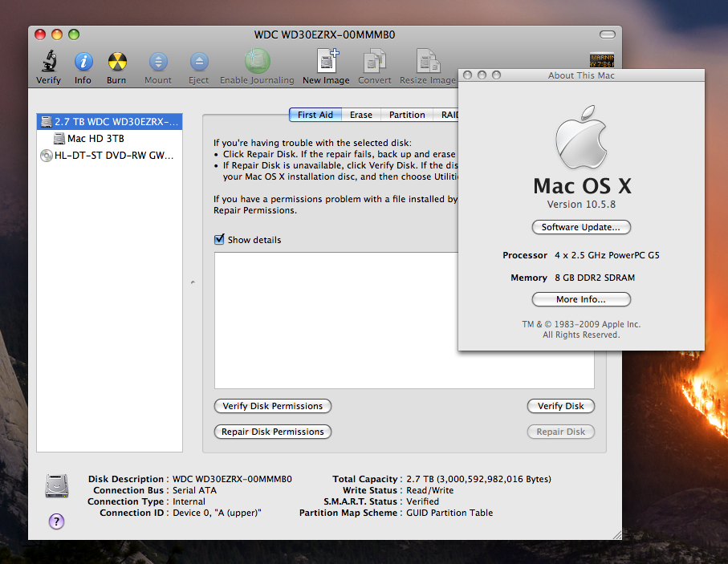Viewport: 728px width, 564px height.
Task: Click Repair Disk Permissions button
Action: (x=273, y=432)
